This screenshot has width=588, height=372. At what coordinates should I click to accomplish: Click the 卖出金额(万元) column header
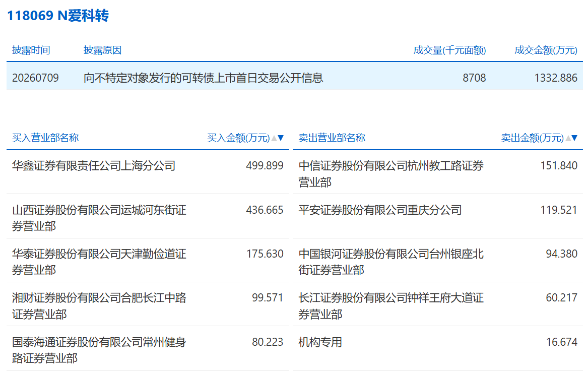click(532, 138)
